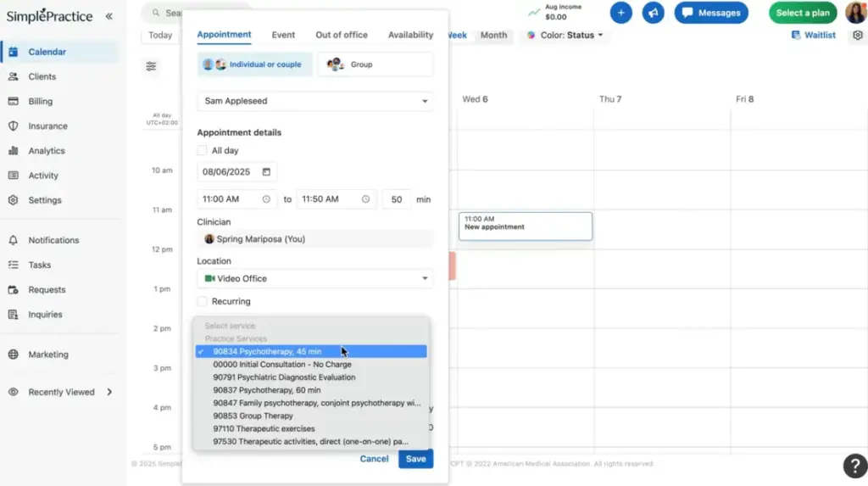The image size is (868, 486).
Task: Switch calendar to Month view
Action: point(494,35)
